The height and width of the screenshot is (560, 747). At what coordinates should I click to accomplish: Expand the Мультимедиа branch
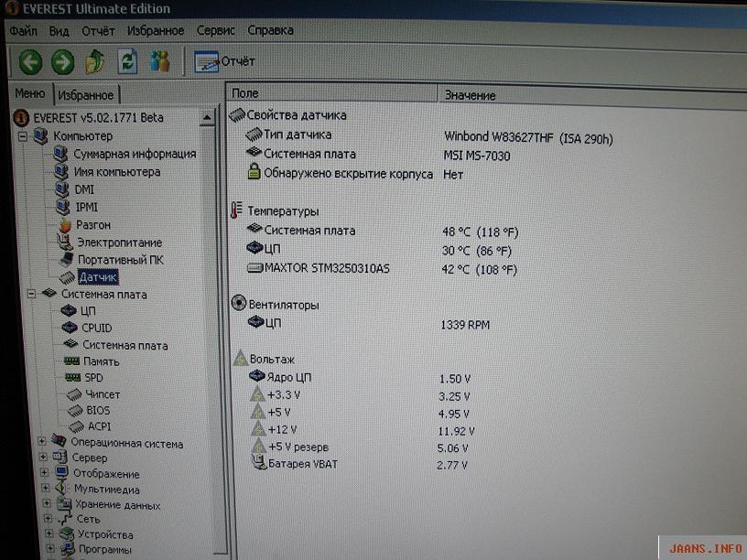coord(46,488)
